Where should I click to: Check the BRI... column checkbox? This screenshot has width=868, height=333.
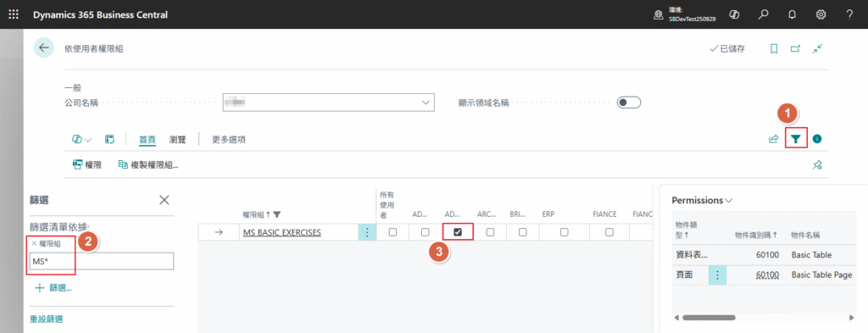522,232
